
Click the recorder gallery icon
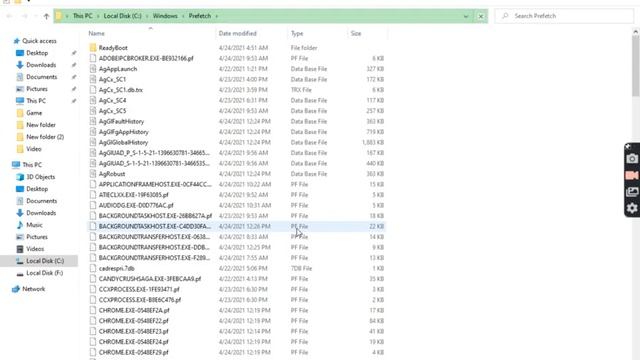[632, 192]
